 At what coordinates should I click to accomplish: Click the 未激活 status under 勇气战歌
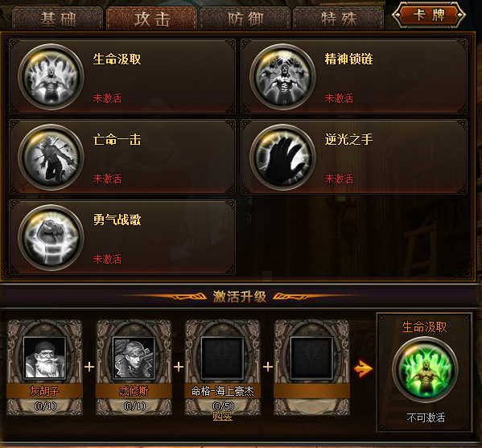click(x=107, y=259)
